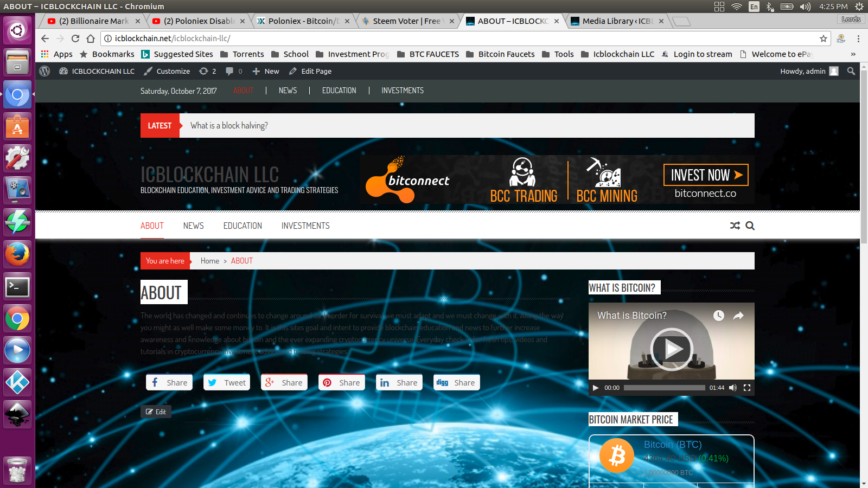868x488 pixels.
Task: Open site search in main navigation
Action: [750, 226]
